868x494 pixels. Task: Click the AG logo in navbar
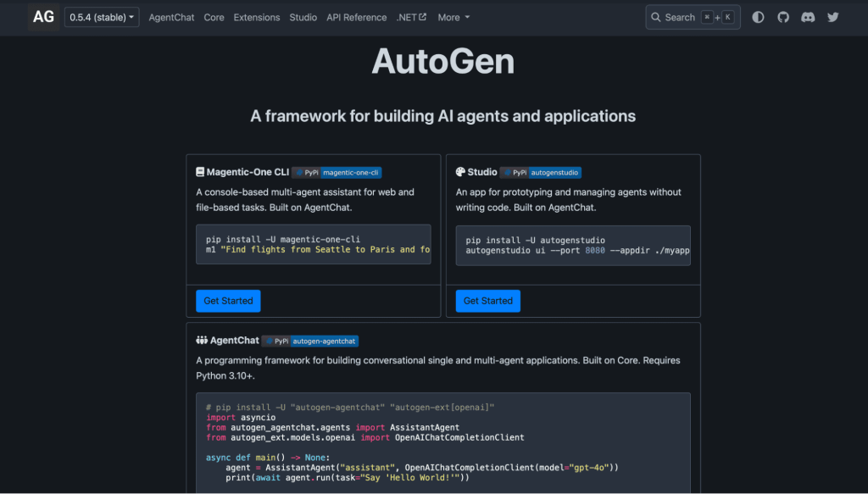click(44, 17)
